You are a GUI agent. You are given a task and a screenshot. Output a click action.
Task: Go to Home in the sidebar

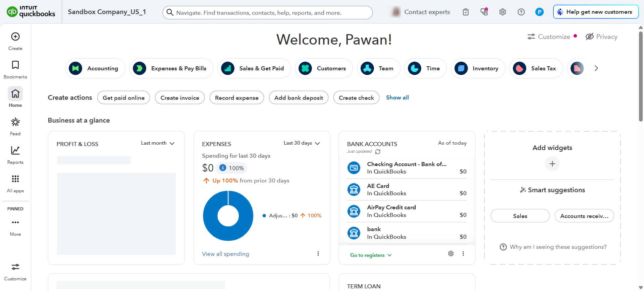(15, 97)
